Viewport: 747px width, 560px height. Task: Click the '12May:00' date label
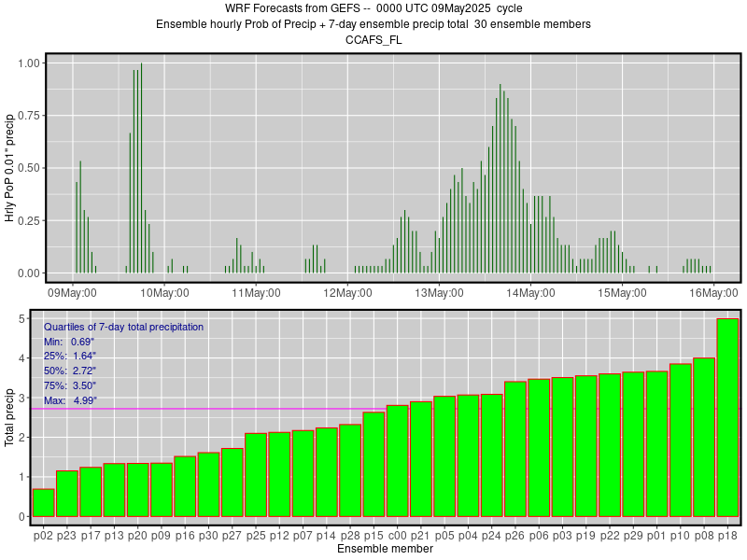(x=347, y=292)
